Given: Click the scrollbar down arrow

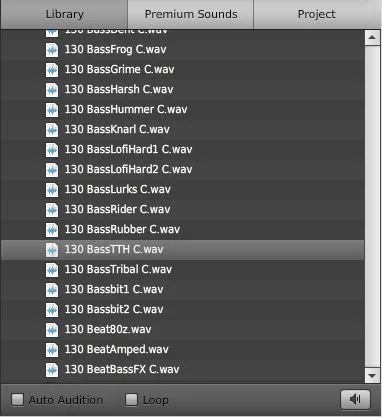Looking at the screenshot, I should click(372, 375).
